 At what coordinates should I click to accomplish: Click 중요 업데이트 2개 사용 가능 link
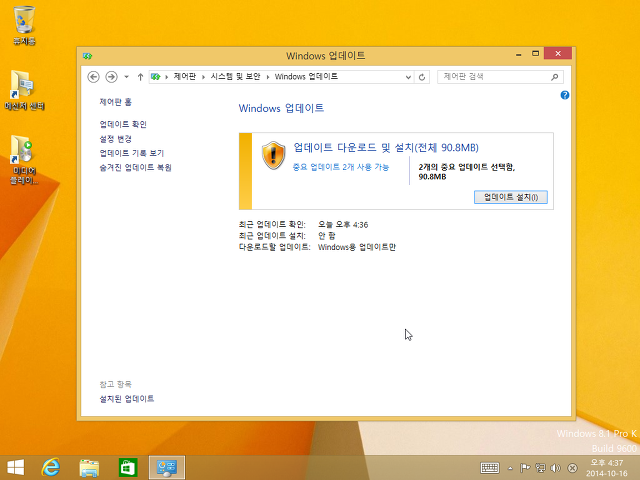click(341, 167)
